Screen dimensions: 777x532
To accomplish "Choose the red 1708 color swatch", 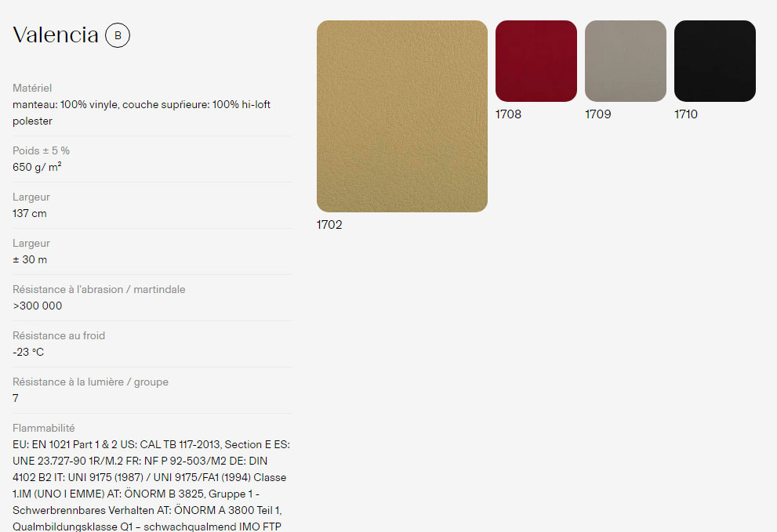I will point(536,61).
